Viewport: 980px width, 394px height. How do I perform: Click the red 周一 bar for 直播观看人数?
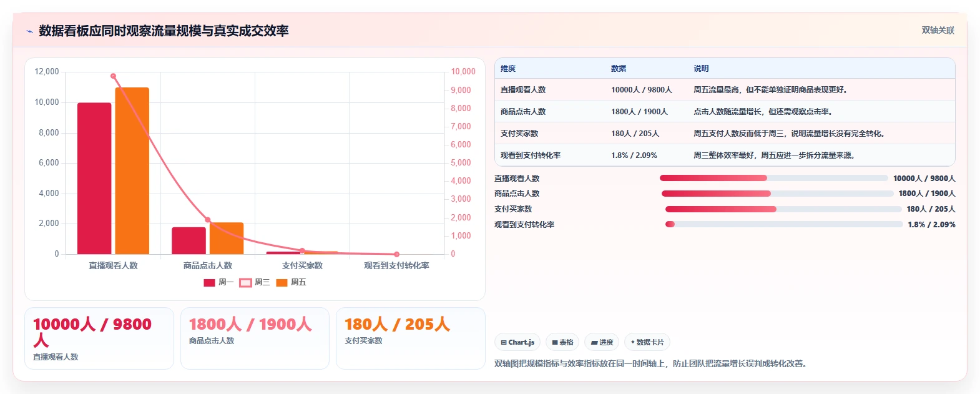[x=94, y=179]
